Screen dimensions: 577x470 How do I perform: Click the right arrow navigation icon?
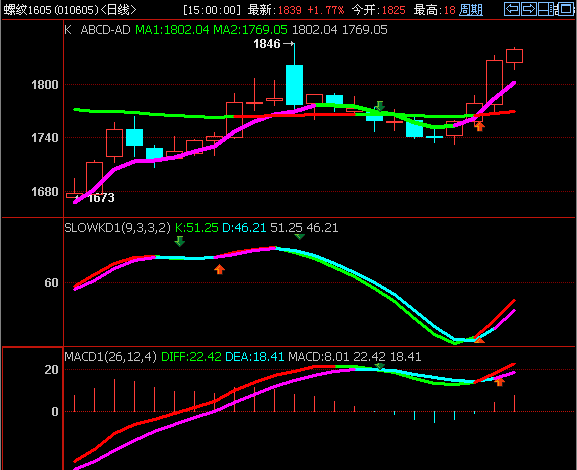click(x=529, y=9)
